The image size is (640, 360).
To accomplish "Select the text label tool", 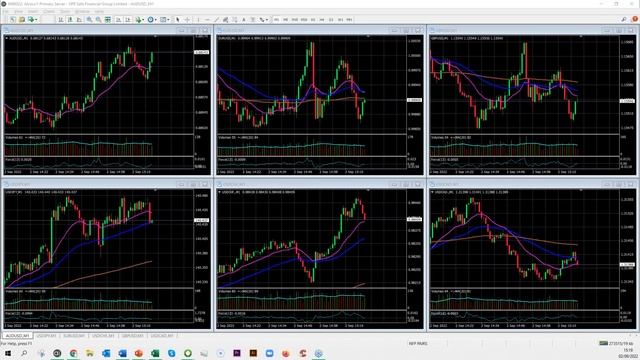I will click(x=253, y=19).
